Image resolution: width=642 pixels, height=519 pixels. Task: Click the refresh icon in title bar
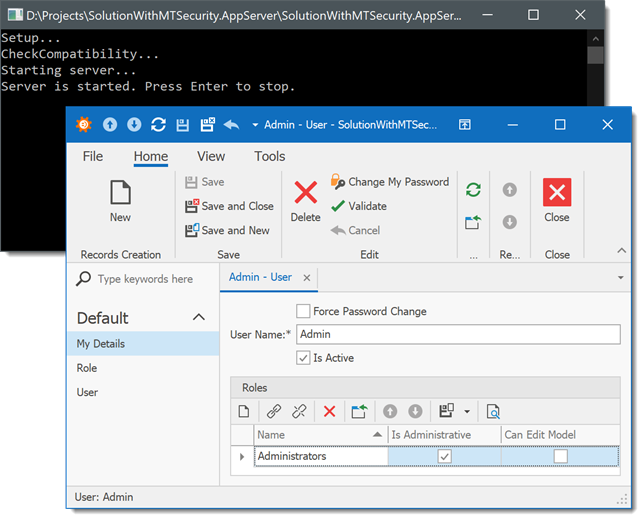tap(158, 124)
